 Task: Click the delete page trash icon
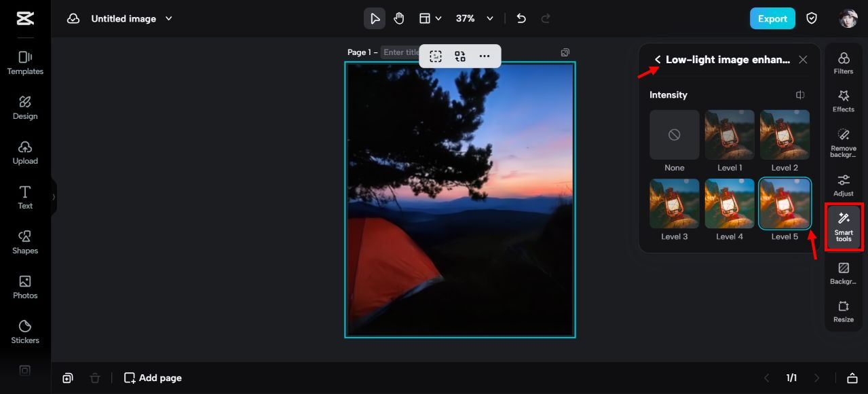tap(95, 378)
